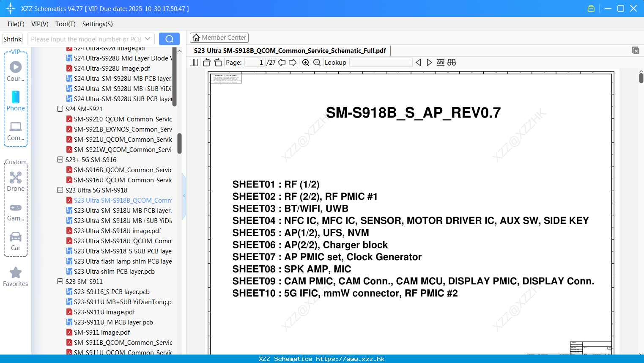Rotate page counterclockwise
Screen dimensions: 644x363
click(207, 63)
